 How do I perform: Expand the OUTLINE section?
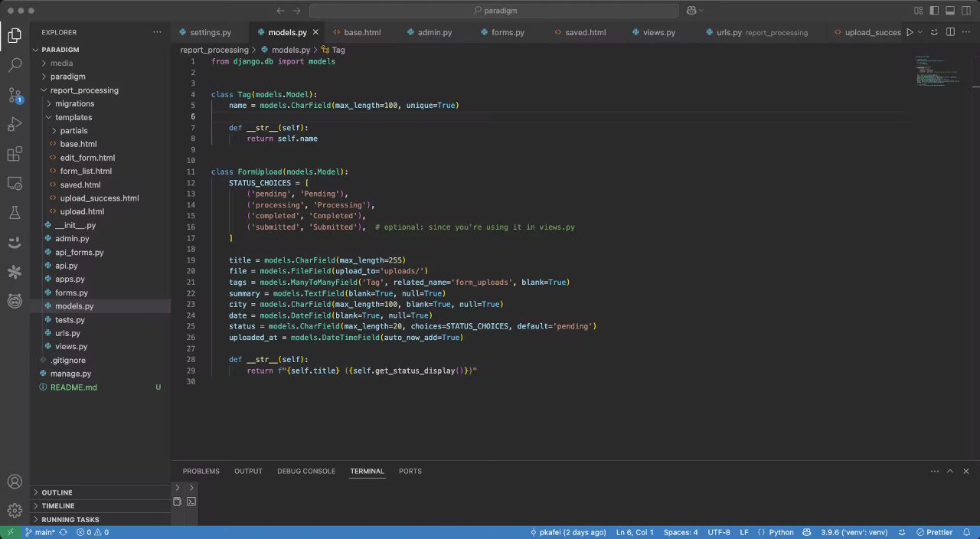[57, 492]
